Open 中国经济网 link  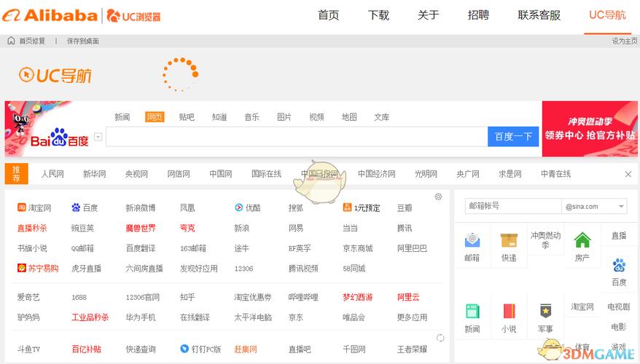(377, 174)
